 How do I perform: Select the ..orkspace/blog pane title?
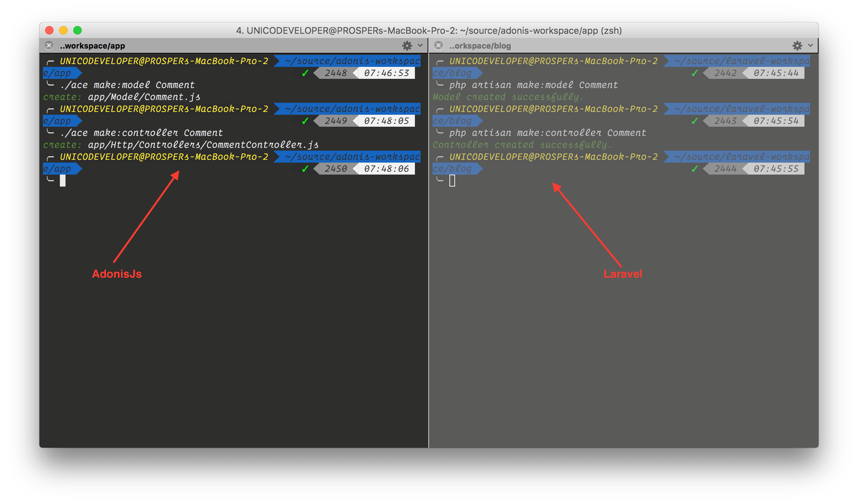point(480,46)
